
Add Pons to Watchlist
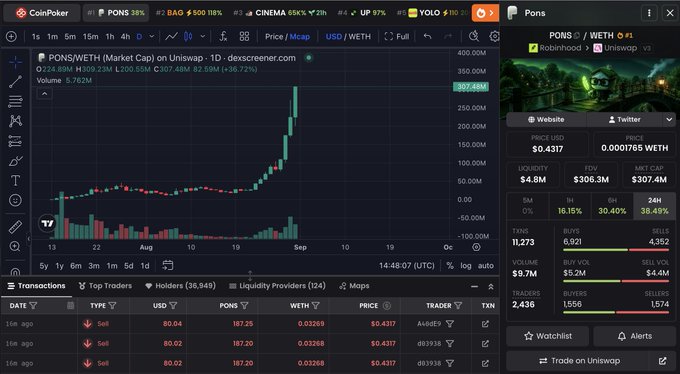(x=548, y=336)
